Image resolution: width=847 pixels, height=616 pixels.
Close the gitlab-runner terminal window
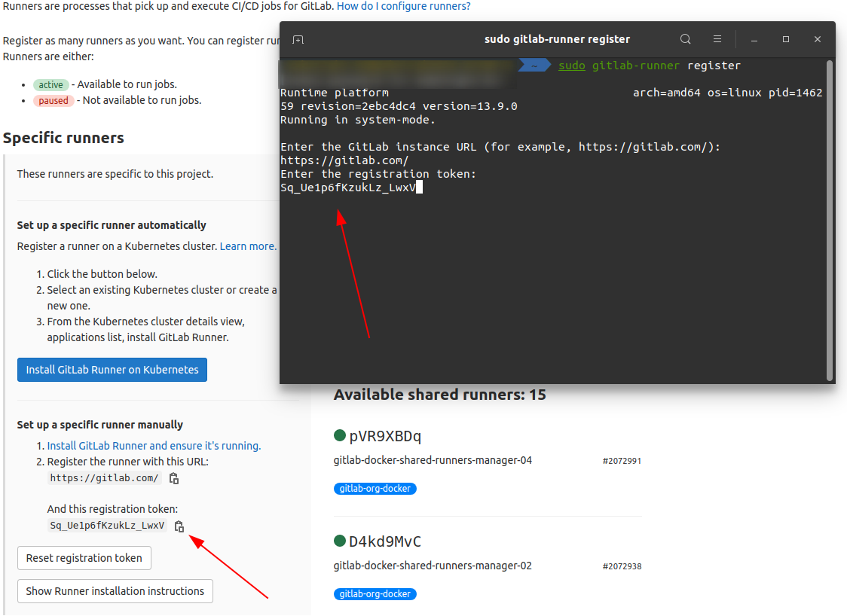tap(818, 39)
